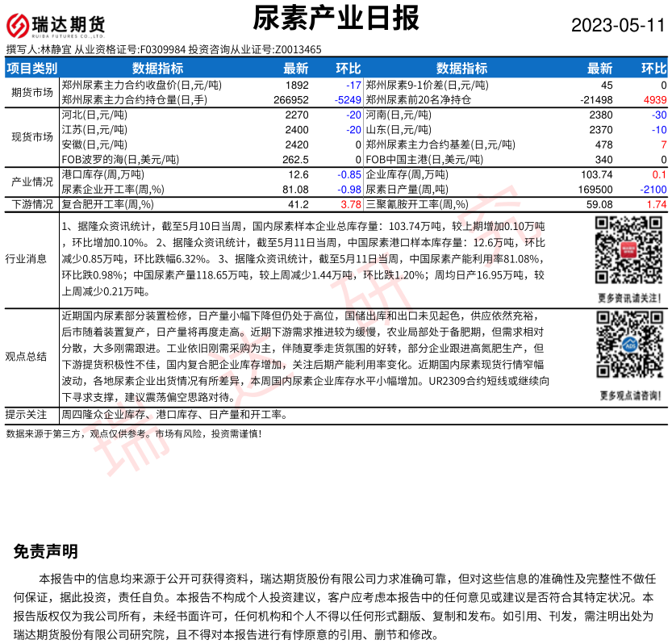Click the 项目类别 column header

(x=32, y=69)
